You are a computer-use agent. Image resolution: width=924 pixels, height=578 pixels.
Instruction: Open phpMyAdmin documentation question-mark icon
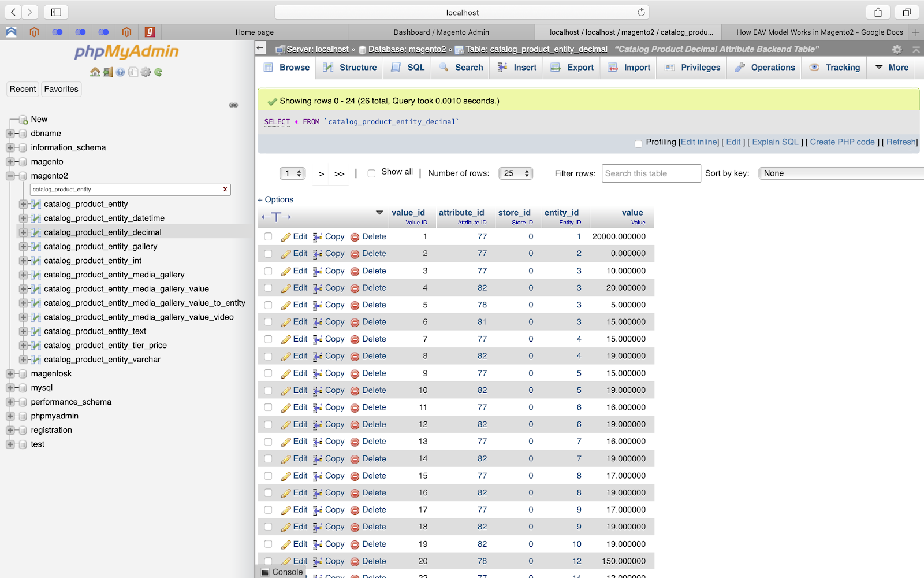[120, 72]
